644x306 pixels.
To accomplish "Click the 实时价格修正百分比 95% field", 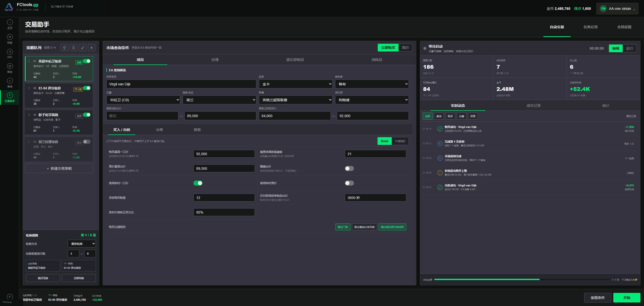I will (x=224, y=212).
